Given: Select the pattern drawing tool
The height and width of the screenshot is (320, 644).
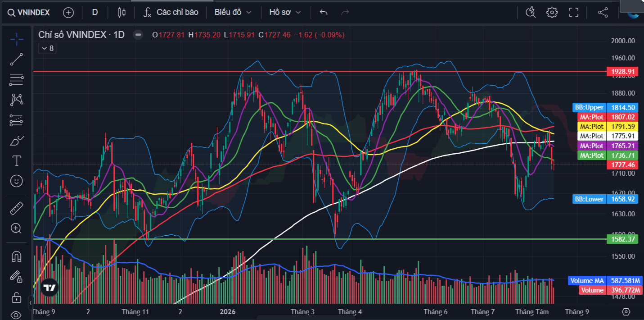Looking at the screenshot, I should 16,100.
